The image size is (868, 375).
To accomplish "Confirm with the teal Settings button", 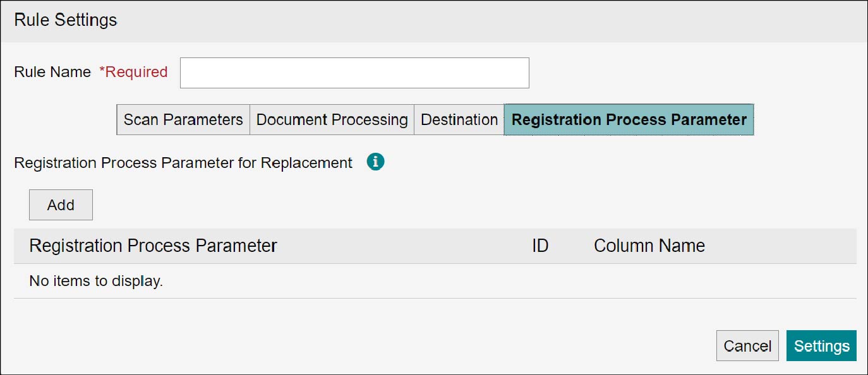I will 821,346.
